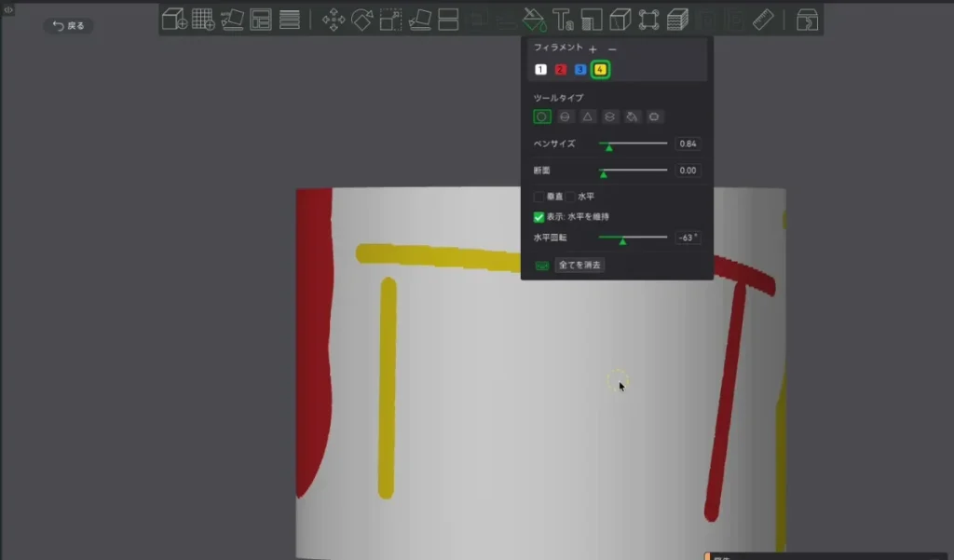
Task: Click the ペンサイズ pen size slider
Action: (633, 143)
